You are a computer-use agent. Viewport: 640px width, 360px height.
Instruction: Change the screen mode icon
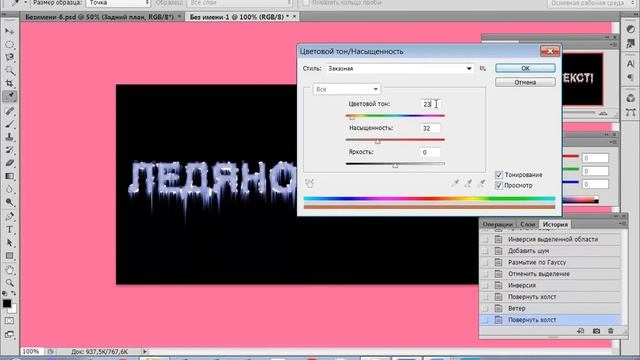(9, 335)
